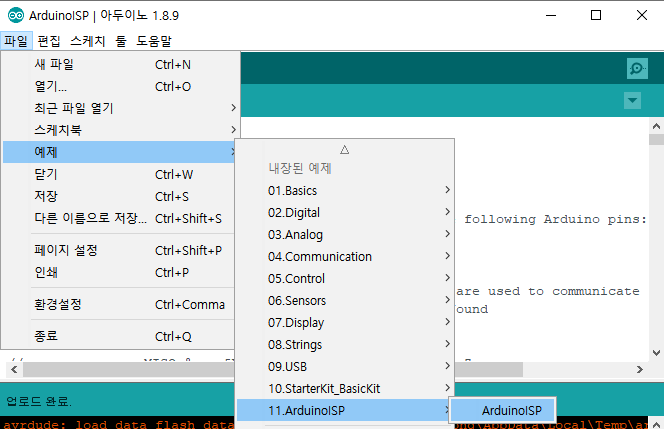Choose 닫기 in the file menu

(x=119, y=174)
